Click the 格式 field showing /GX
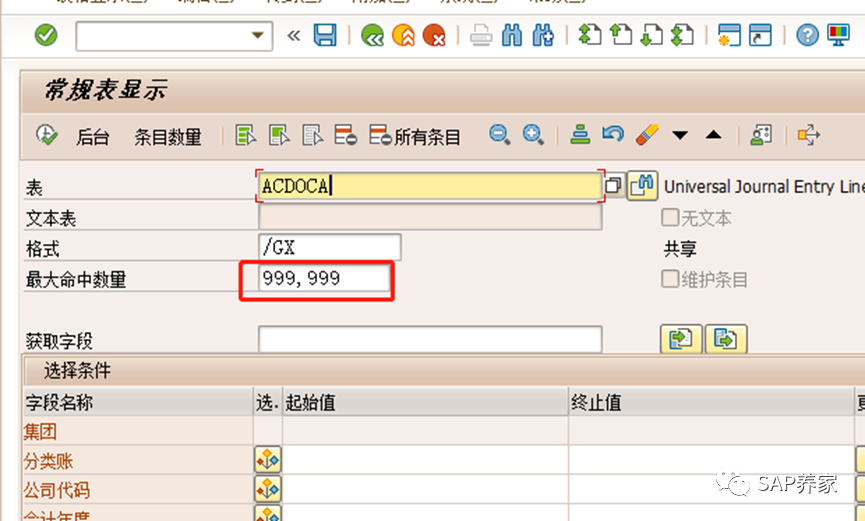This screenshot has height=521, width=865. [329, 247]
